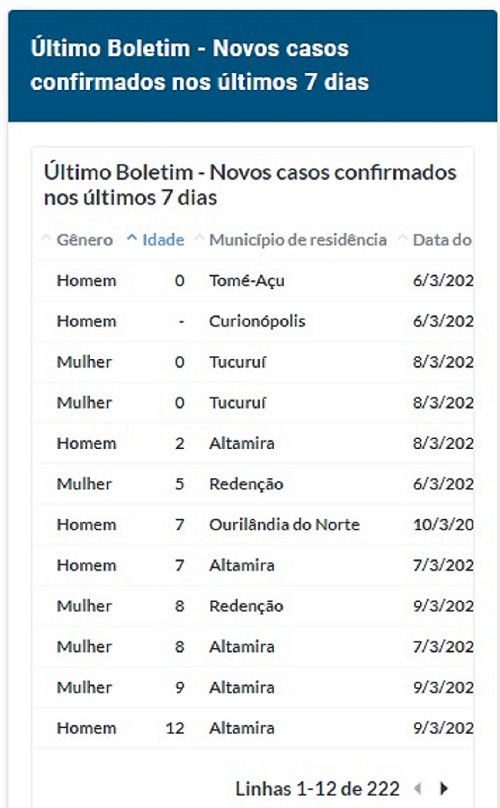Screen dimensions: 500x808
Task: Click sort arrow beside Data do header
Action: 403,239
